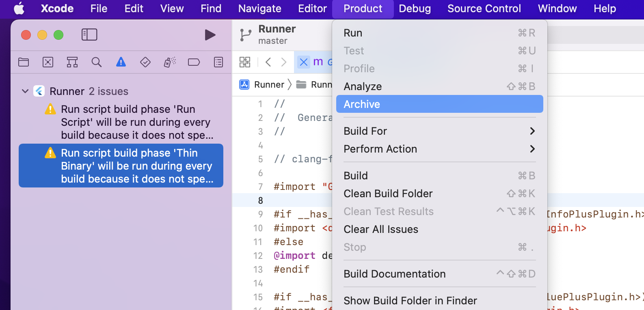Open the Test navigator diamond icon
This screenshot has height=310, width=644.
(145, 62)
